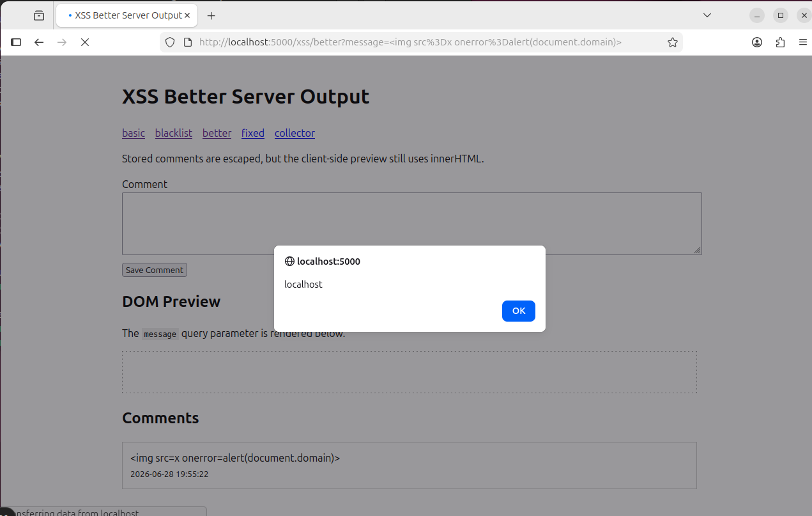
Task: Open the hamburger application menu
Action: point(803,42)
